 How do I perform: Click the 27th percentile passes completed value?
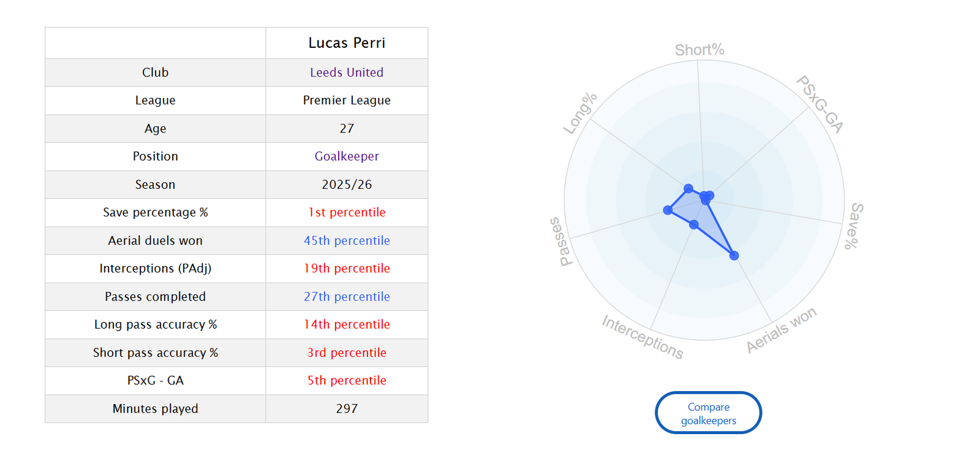(x=347, y=297)
